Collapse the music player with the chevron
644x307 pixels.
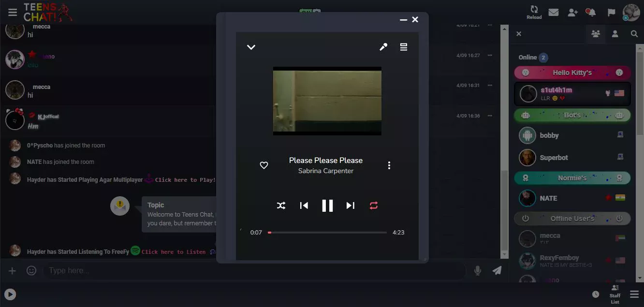tap(251, 47)
